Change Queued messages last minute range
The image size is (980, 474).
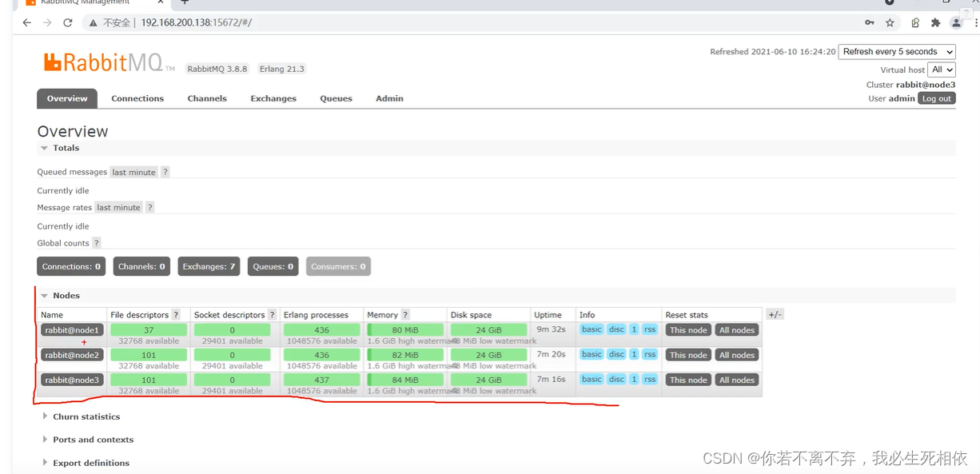[133, 172]
